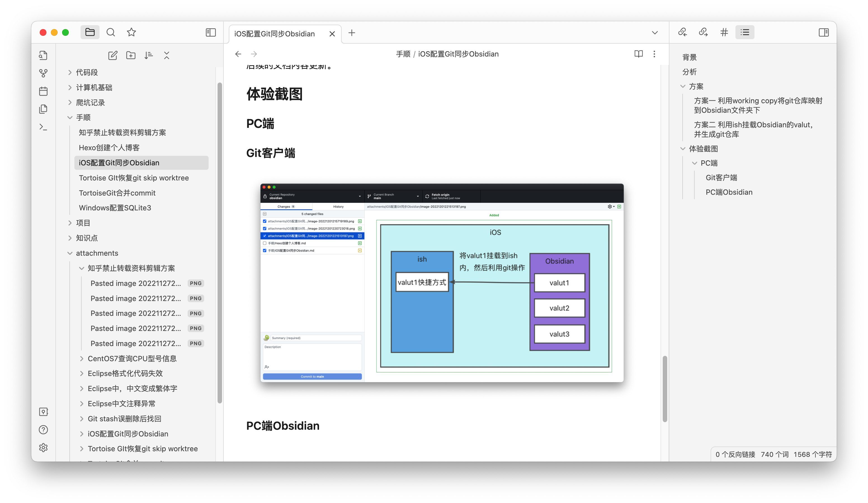This screenshot has width=868, height=503.
Task: Open the embedded Git client screenshot image
Action: [x=442, y=283]
